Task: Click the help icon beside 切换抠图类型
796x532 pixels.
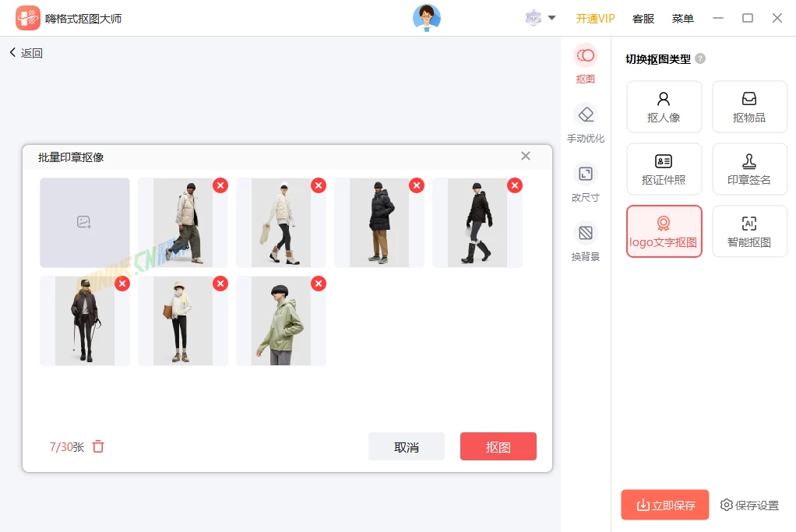Action: point(700,58)
